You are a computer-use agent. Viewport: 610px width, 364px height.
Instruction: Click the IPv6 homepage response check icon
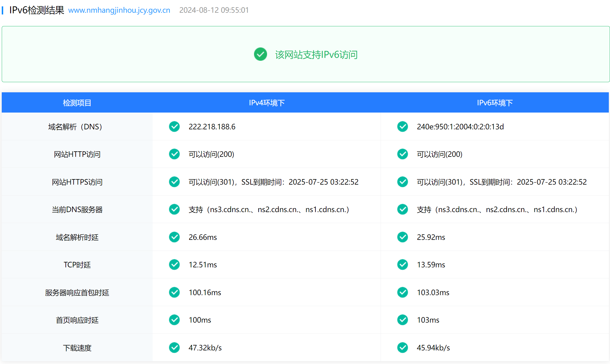point(403,320)
